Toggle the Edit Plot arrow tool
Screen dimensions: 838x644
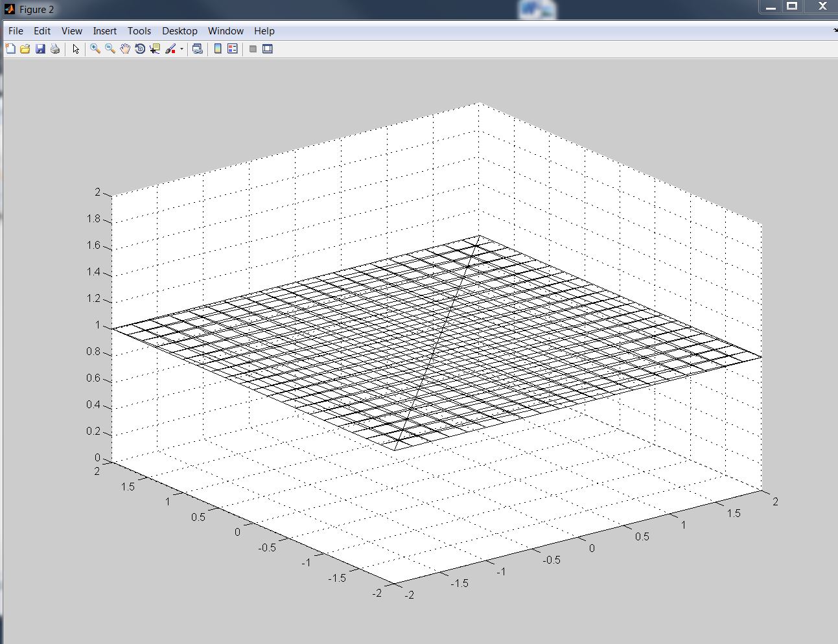[x=75, y=49]
